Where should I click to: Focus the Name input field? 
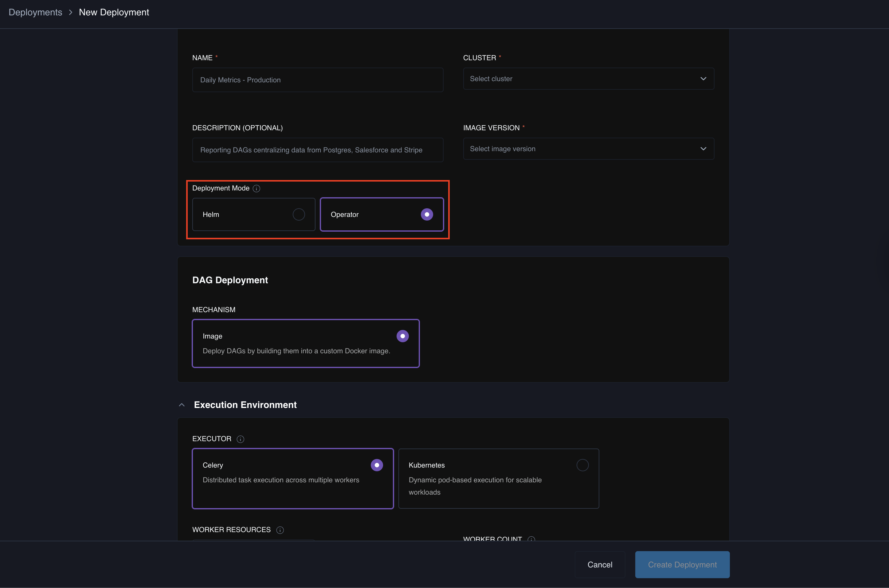[318, 80]
